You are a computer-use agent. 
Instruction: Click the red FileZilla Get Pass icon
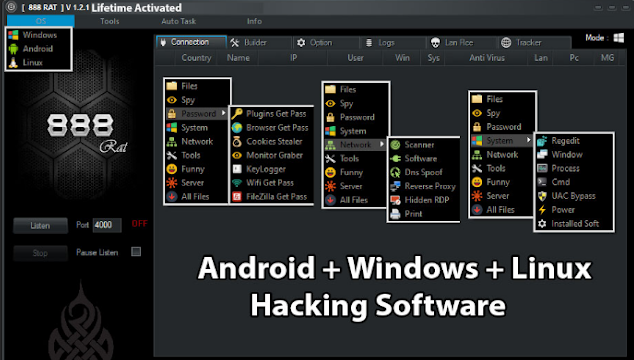coord(237,197)
